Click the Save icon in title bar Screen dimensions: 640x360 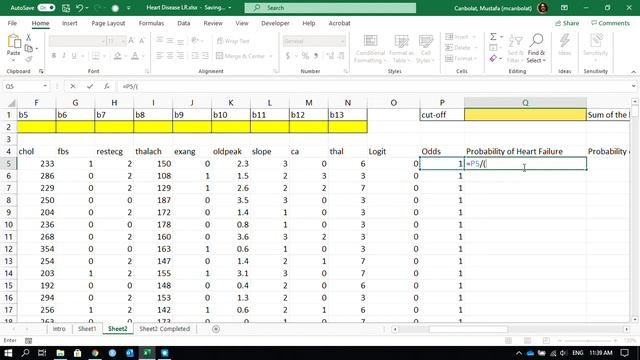[x=66, y=8]
